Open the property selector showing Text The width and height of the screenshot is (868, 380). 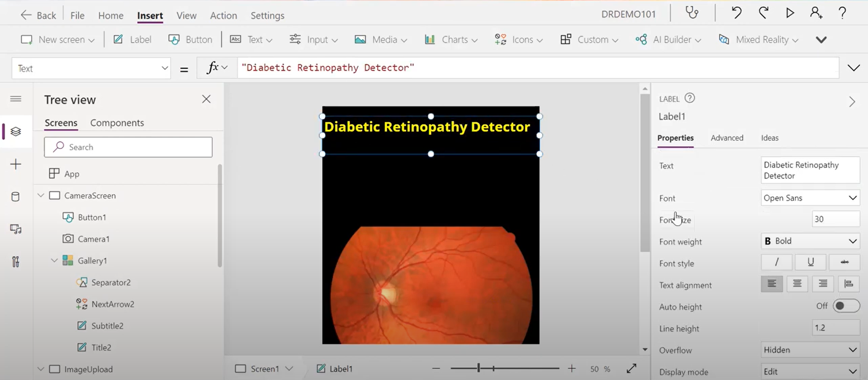pyautogui.click(x=91, y=68)
